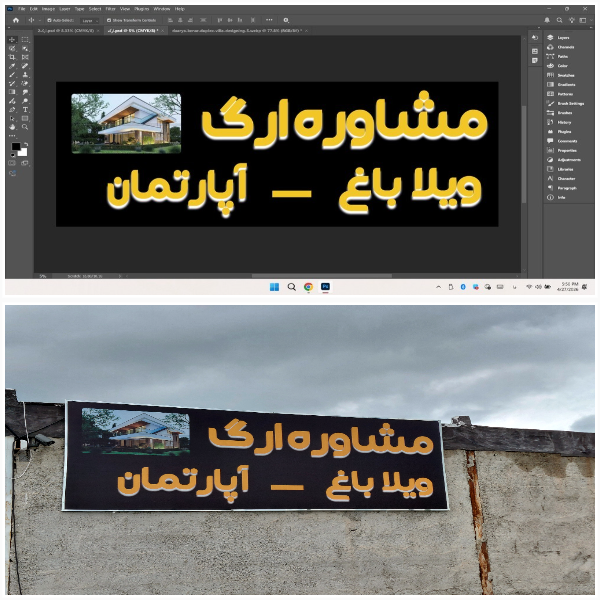Open the workspace switcher at top right
Image resolution: width=600 pixels, height=600 pixels.
(x=583, y=20)
